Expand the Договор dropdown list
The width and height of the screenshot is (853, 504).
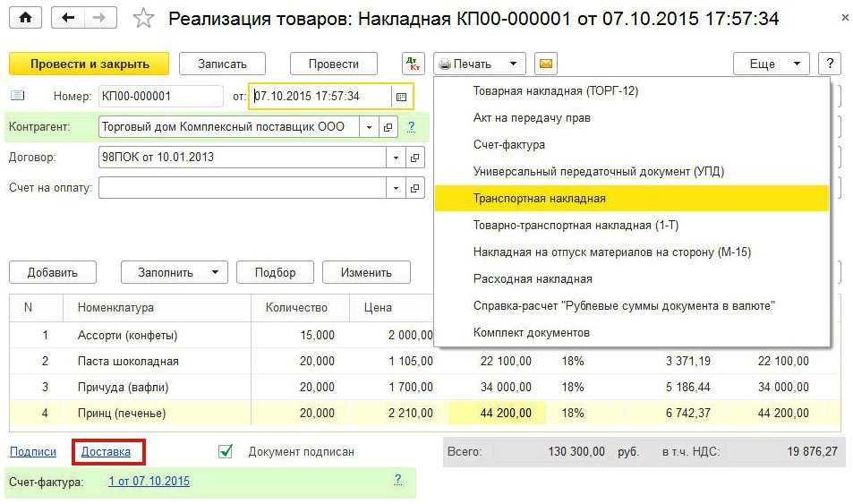[x=396, y=158]
